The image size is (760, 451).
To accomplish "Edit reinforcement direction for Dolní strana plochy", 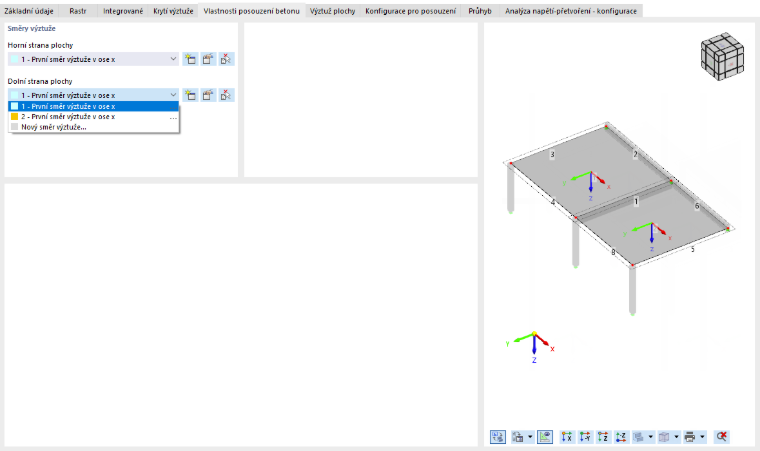I will (208, 95).
